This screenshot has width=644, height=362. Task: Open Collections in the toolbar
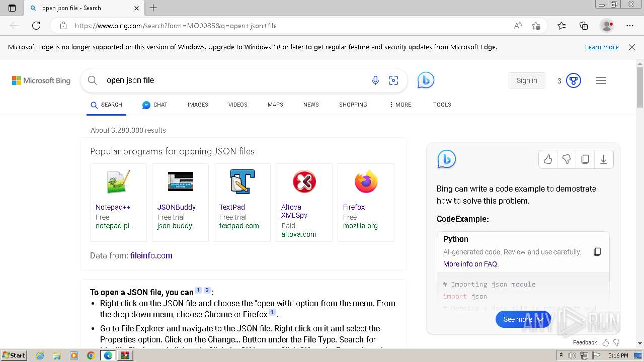584,26
